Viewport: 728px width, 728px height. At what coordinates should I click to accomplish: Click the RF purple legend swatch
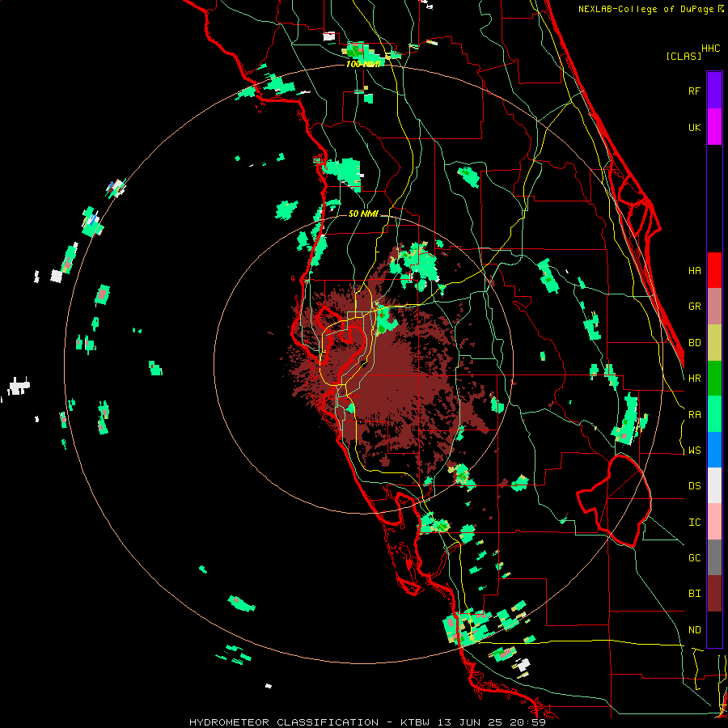[714, 91]
